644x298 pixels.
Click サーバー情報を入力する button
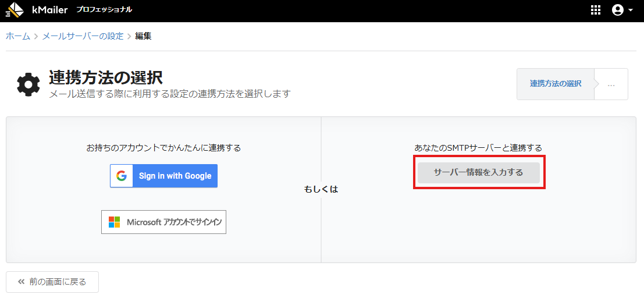478,172
